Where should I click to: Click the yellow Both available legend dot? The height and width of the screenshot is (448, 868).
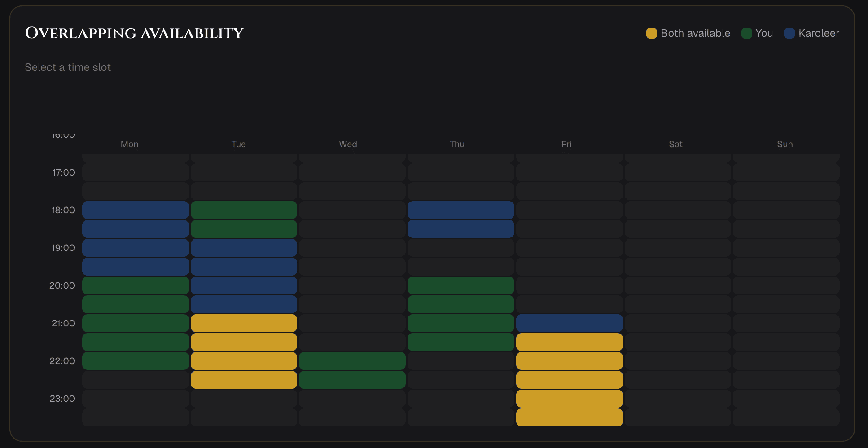click(x=651, y=33)
